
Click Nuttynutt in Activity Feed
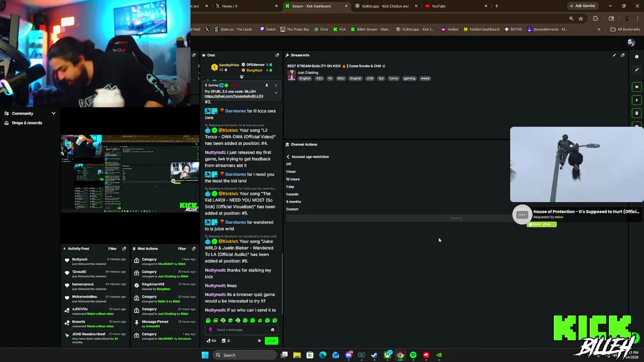[x=79, y=259]
